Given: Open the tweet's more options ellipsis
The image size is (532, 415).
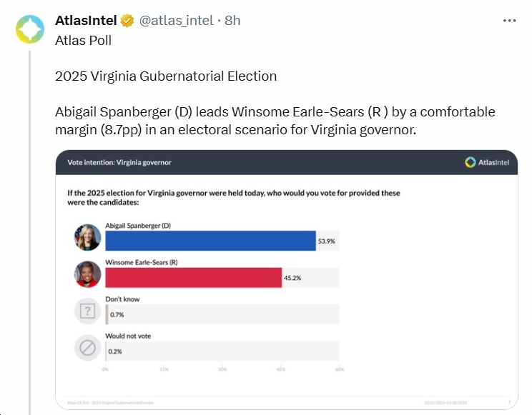Looking at the screenshot, I should 510,21.
